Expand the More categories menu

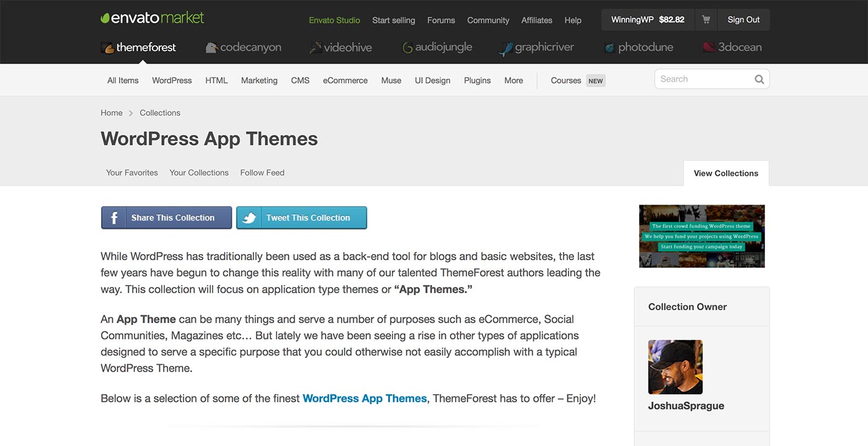(x=513, y=81)
